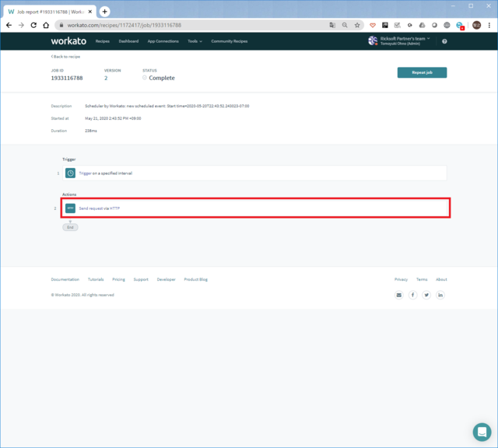Open Workato's Facebook page icon
The height and width of the screenshot is (448, 498).
tap(413, 295)
